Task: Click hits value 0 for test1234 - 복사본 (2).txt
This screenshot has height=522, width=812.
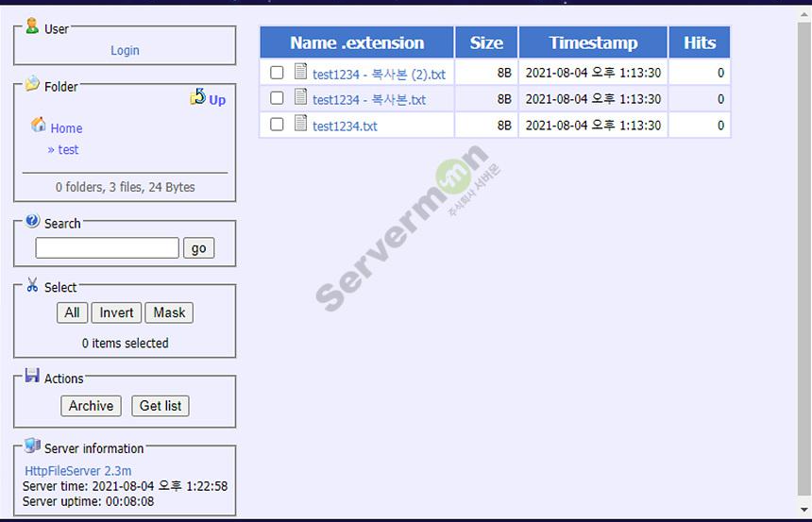Action: (720, 73)
